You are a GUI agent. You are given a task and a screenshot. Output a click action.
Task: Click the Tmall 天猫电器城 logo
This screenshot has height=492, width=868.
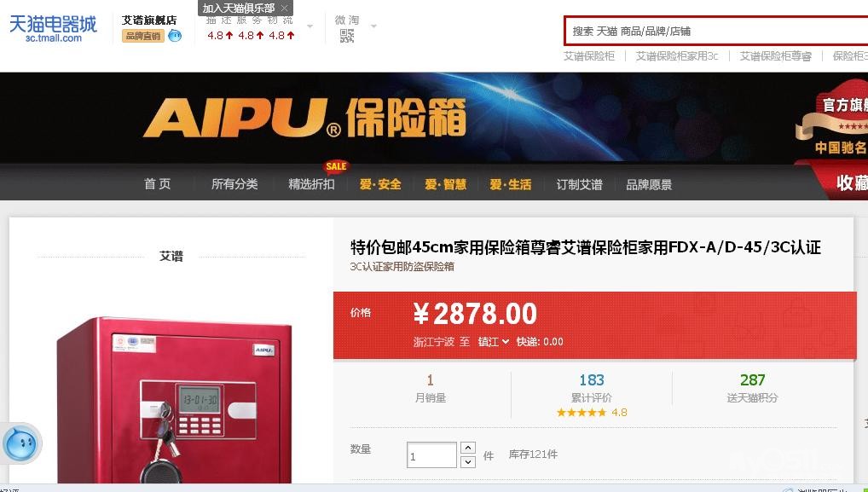point(53,29)
